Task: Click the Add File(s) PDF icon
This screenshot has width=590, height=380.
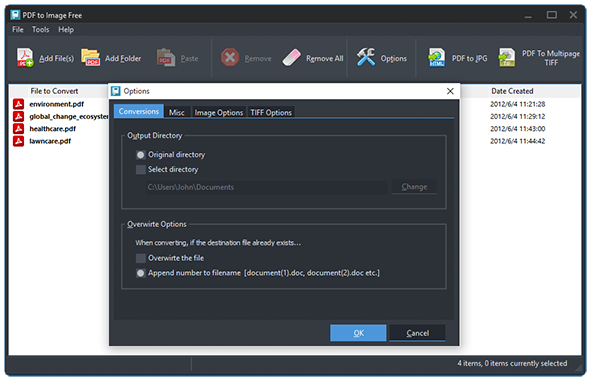Action: (25, 58)
